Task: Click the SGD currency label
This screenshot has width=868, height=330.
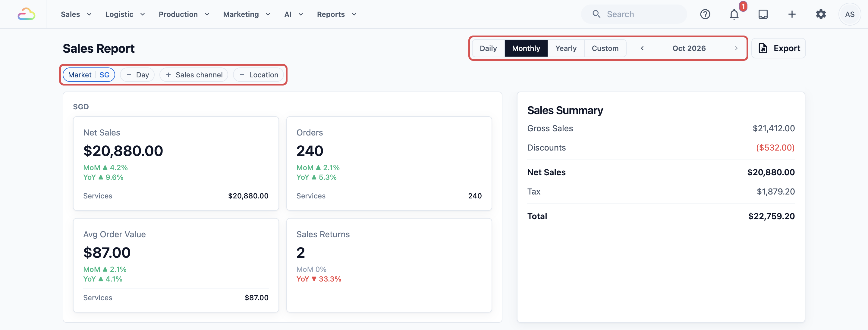Action: (x=81, y=107)
